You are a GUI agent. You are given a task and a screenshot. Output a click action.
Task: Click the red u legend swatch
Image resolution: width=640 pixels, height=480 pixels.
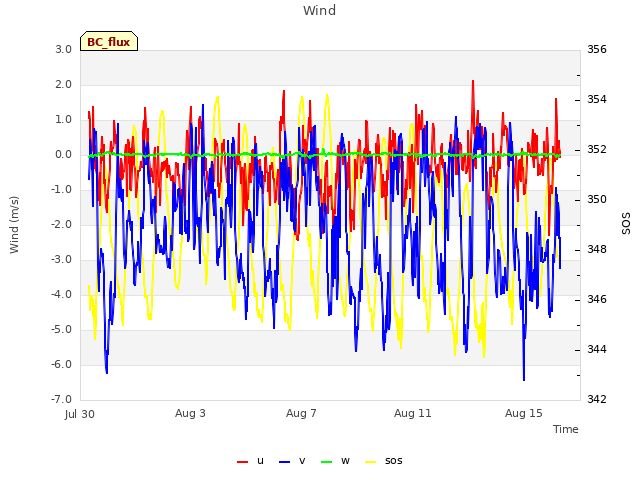242,462
